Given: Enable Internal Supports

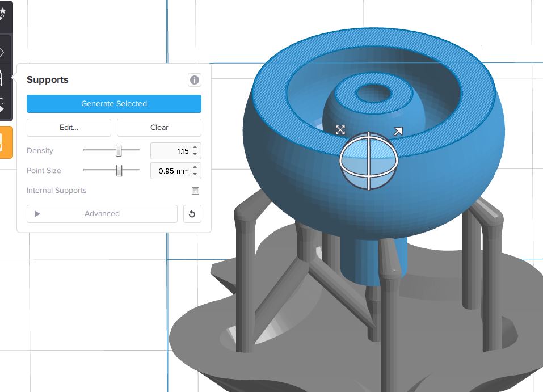Looking at the screenshot, I should (195, 191).
